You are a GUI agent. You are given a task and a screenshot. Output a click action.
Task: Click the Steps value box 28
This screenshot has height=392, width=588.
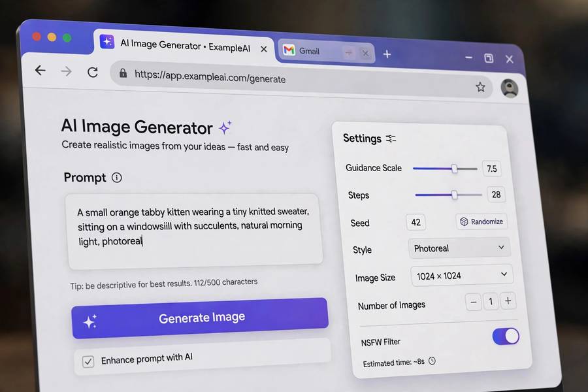[x=496, y=194]
